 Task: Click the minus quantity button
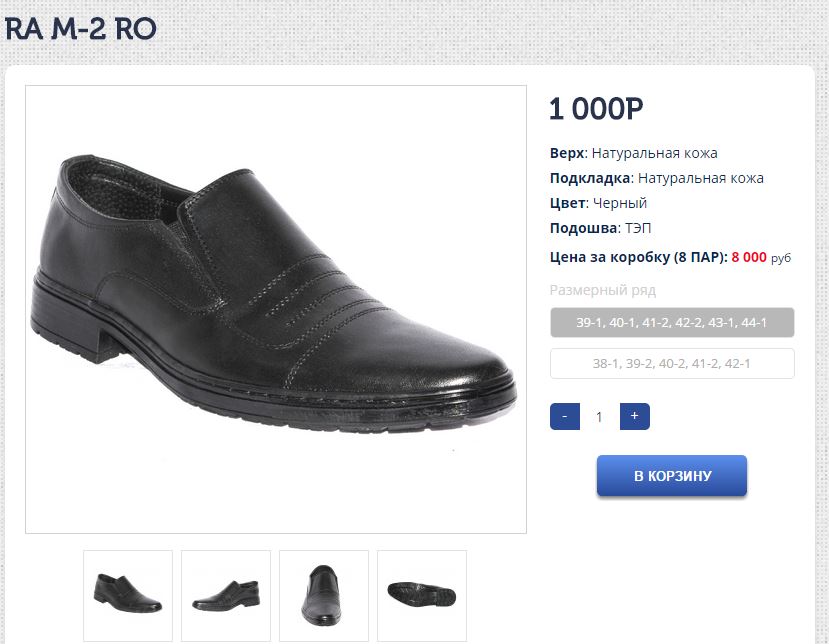(565, 416)
